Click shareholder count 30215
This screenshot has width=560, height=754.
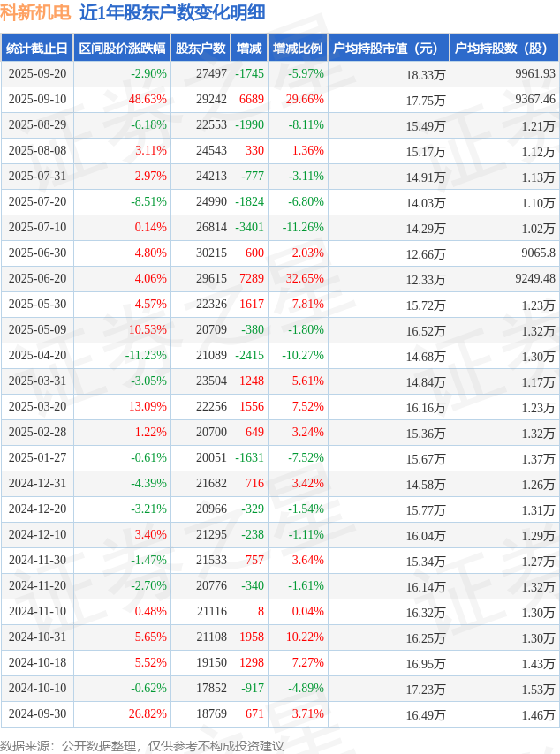coord(211,253)
